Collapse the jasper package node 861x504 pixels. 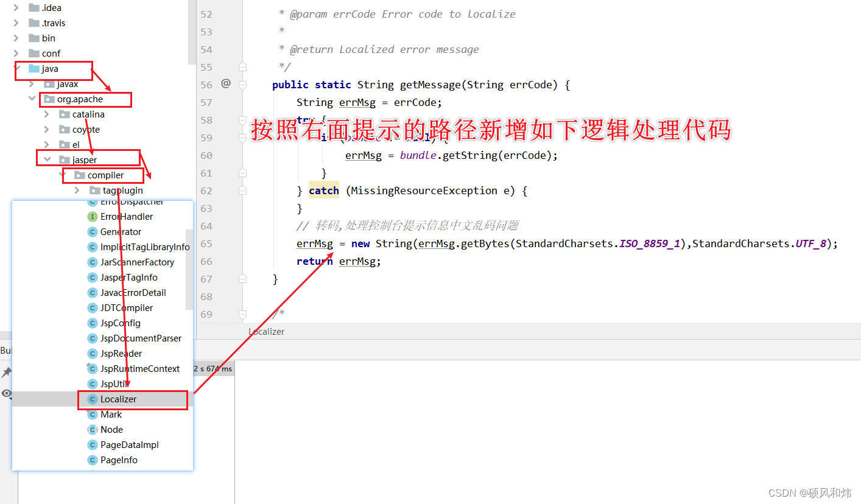(x=47, y=160)
